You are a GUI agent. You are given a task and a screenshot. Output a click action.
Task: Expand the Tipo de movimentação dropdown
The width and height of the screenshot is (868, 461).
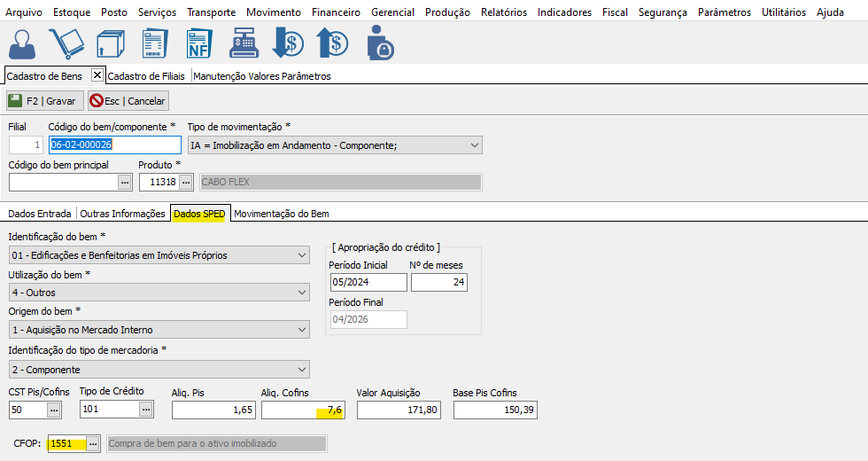click(475, 145)
